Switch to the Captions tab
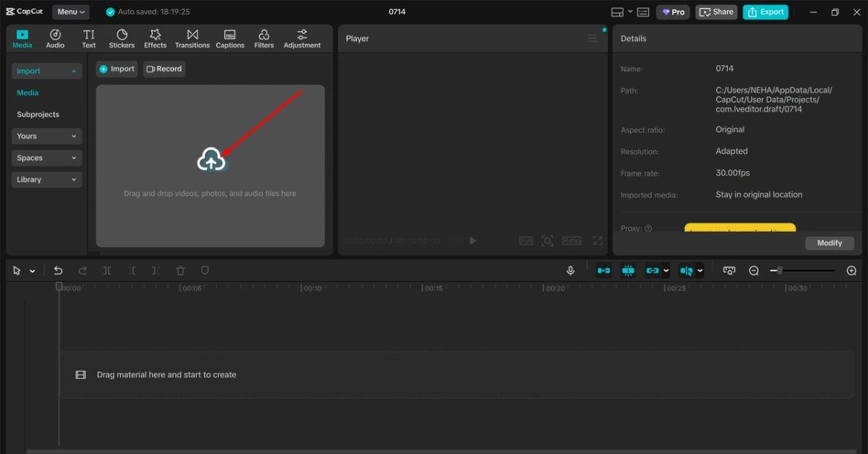868x454 pixels. [230, 39]
